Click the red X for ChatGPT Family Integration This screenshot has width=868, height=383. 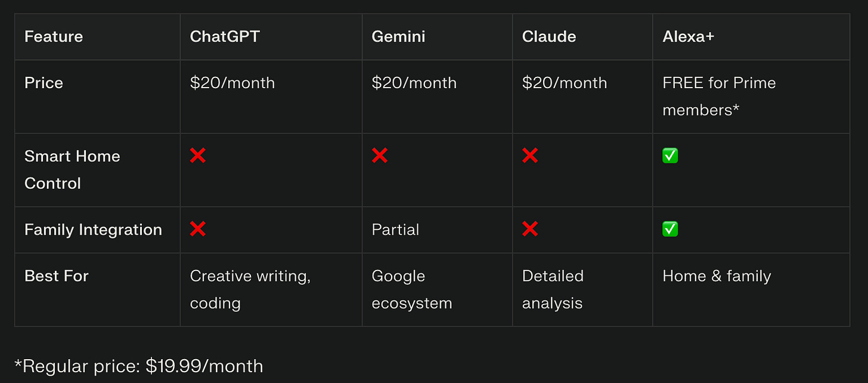click(198, 229)
